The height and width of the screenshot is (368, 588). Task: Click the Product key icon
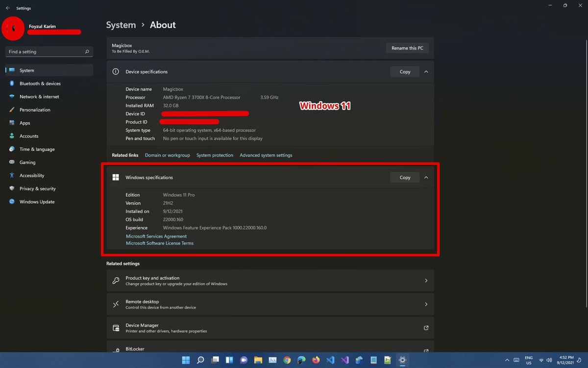pos(116,281)
